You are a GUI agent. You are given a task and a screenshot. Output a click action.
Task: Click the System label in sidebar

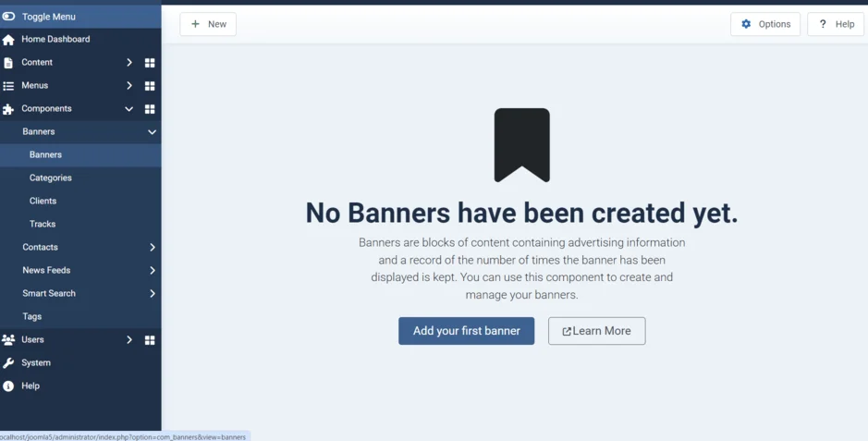tap(36, 363)
